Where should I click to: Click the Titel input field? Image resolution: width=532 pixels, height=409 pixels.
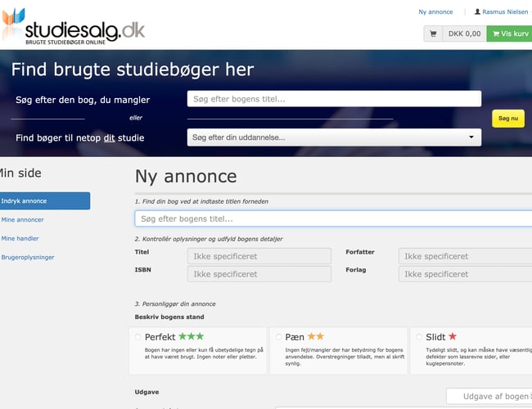[x=259, y=256]
